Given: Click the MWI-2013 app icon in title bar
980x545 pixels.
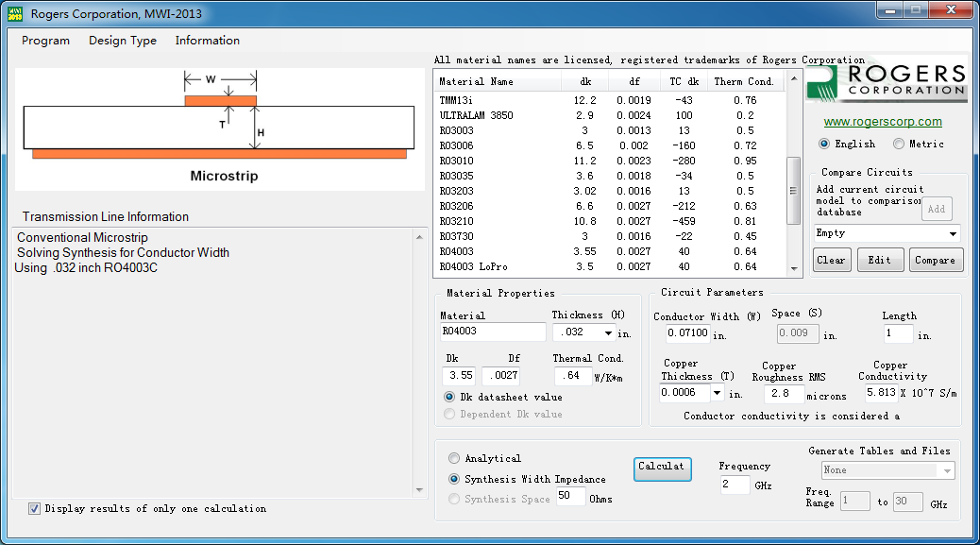Looking at the screenshot, I should tap(15, 13).
